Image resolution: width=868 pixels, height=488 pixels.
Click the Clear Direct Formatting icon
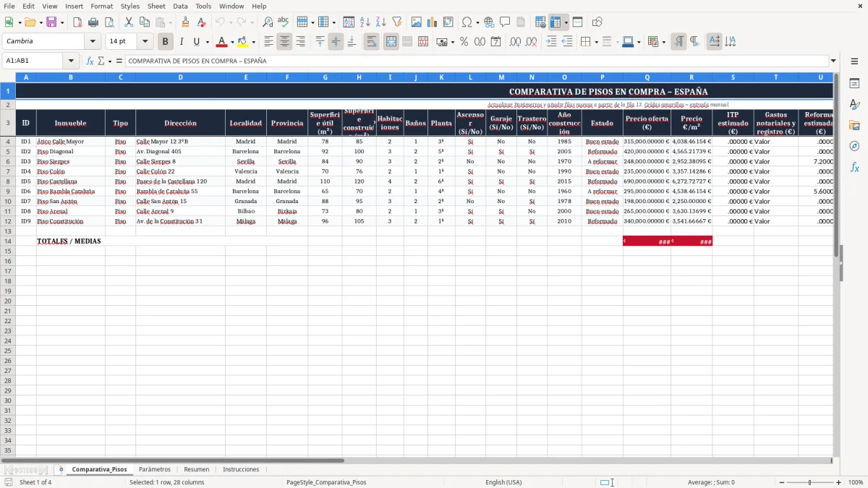pyautogui.click(x=202, y=22)
